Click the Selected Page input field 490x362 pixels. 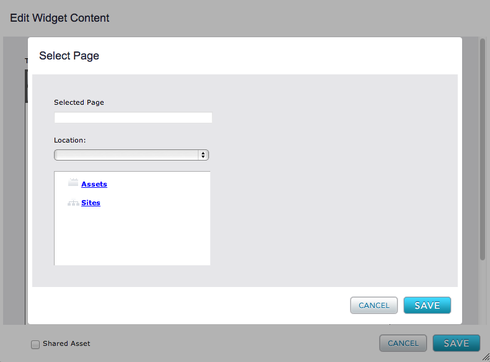pos(133,118)
